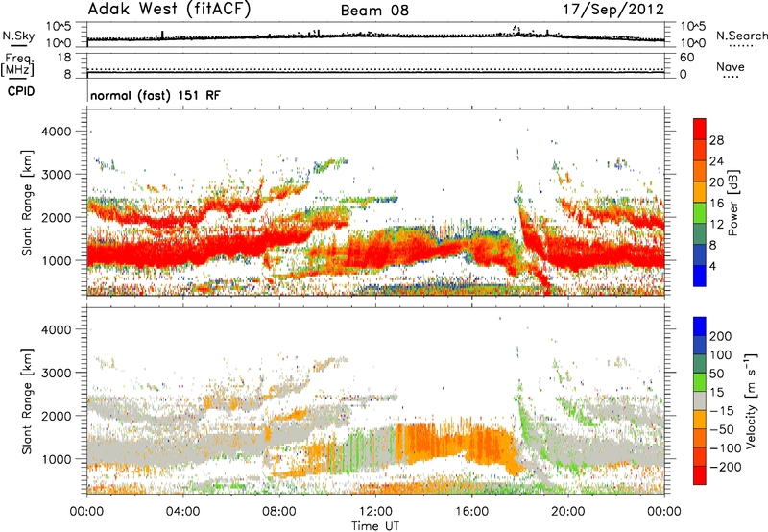Viewport: 768px width, 532px height.
Task: Click the '20' power colorbar value
Action: point(716,182)
